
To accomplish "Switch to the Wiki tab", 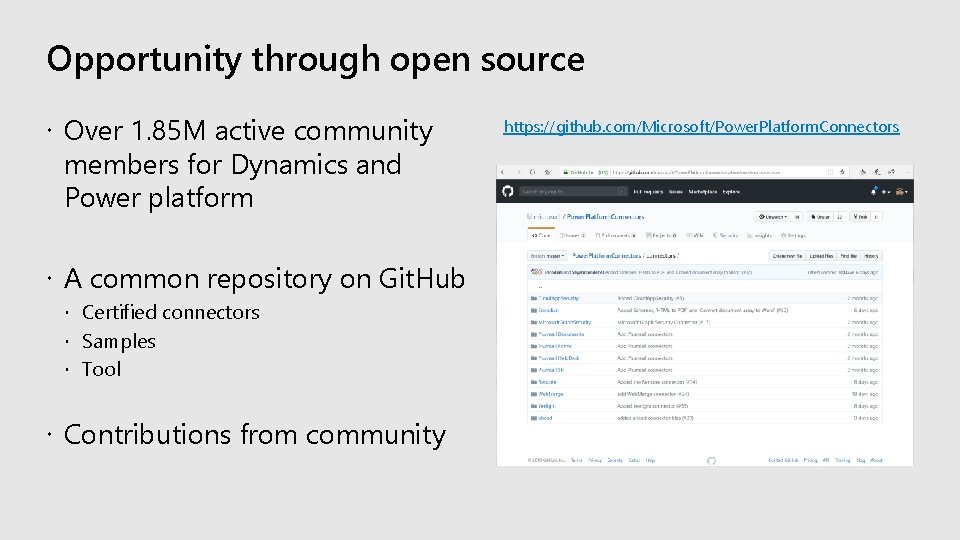I will [x=695, y=235].
